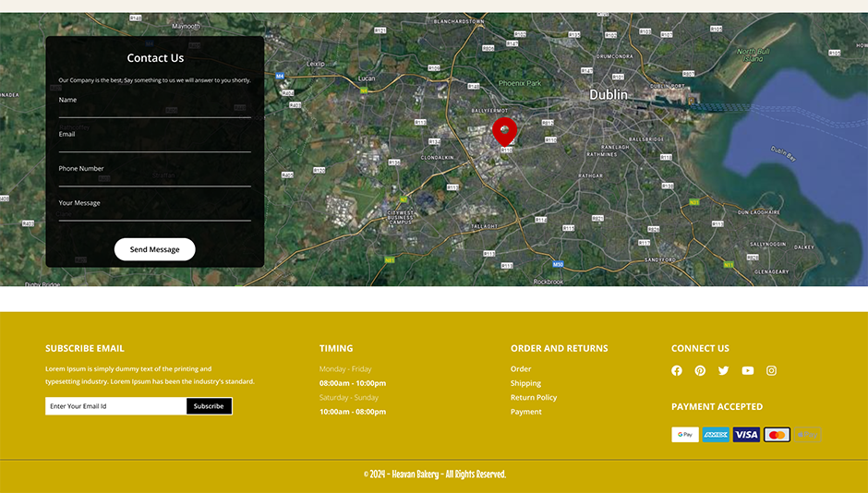Image resolution: width=868 pixels, height=493 pixels.
Task: Visit the YouTube channel icon
Action: click(x=747, y=371)
